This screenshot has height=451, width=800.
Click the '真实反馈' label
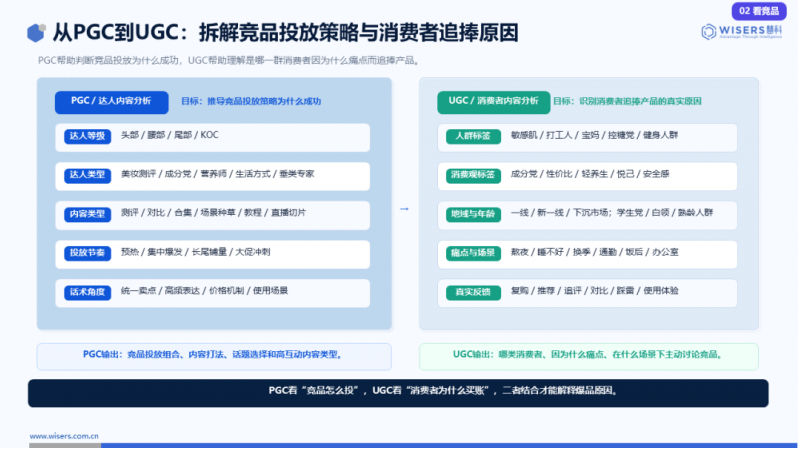pos(473,292)
